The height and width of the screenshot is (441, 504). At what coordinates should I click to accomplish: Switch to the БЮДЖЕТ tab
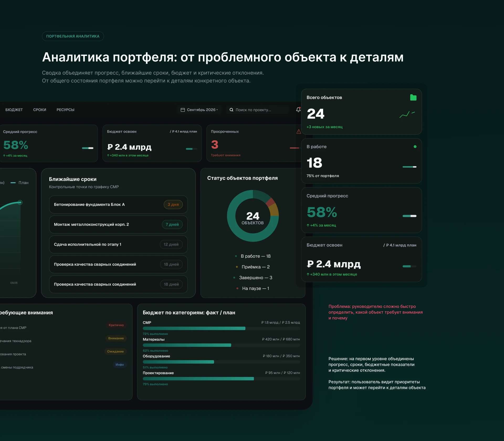pos(14,110)
